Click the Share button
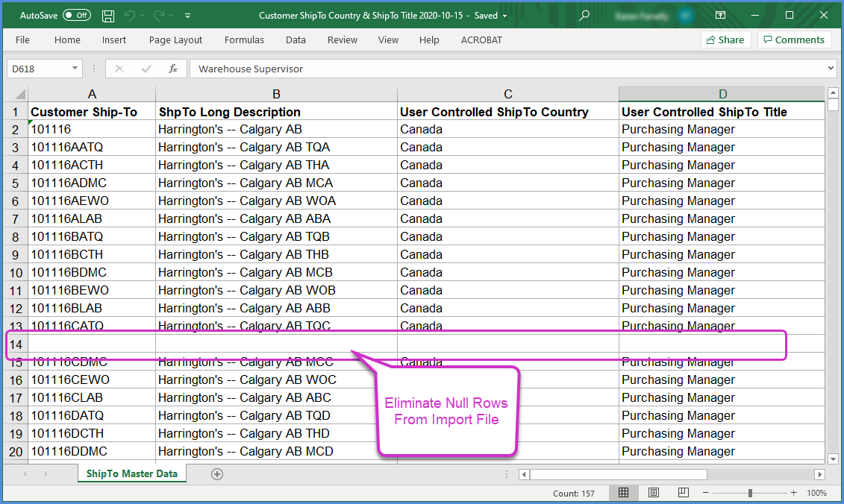The width and height of the screenshot is (844, 504). [725, 40]
